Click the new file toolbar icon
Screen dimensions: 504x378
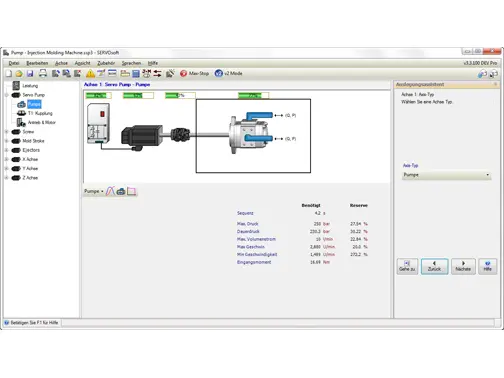[x=9, y=73]
